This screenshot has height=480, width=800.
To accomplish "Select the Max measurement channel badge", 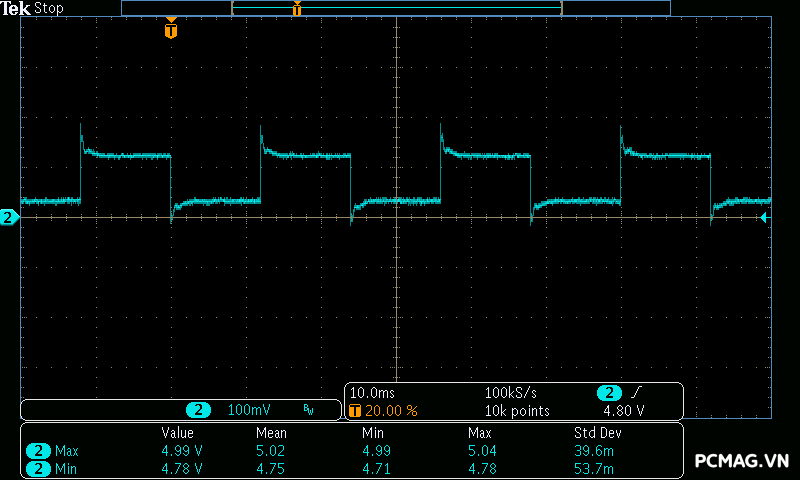I will coord(38,451).
